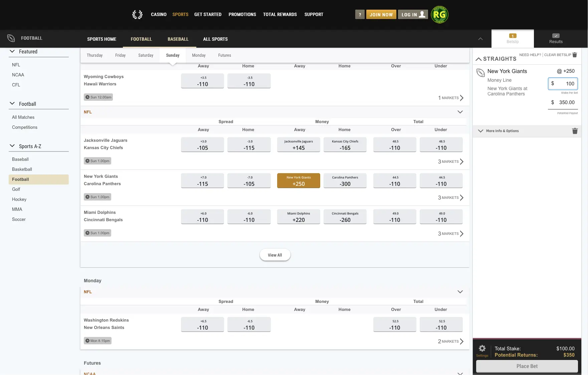Open the question mark help button
This screenshot has width=588, height=375.
(x=360, y=15)
